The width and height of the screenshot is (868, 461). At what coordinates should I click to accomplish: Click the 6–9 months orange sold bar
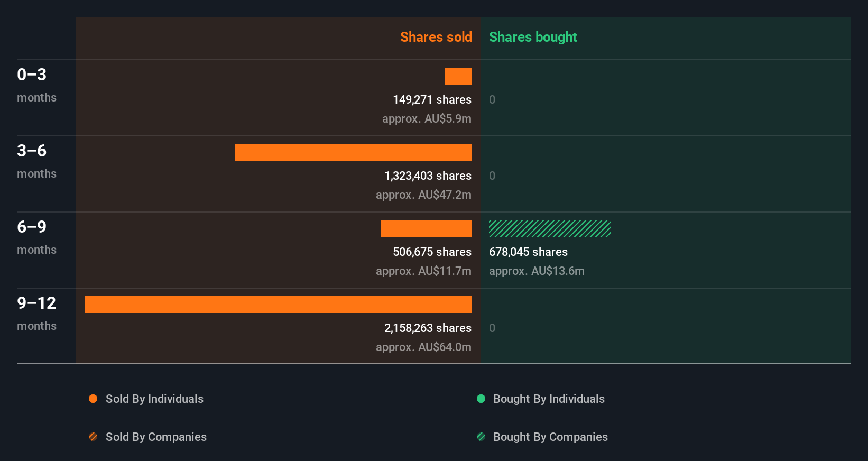pos(427,228)
